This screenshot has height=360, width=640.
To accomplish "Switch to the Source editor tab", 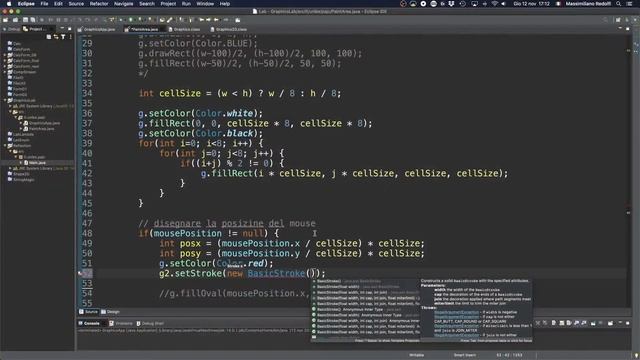I will click(89, 311).
